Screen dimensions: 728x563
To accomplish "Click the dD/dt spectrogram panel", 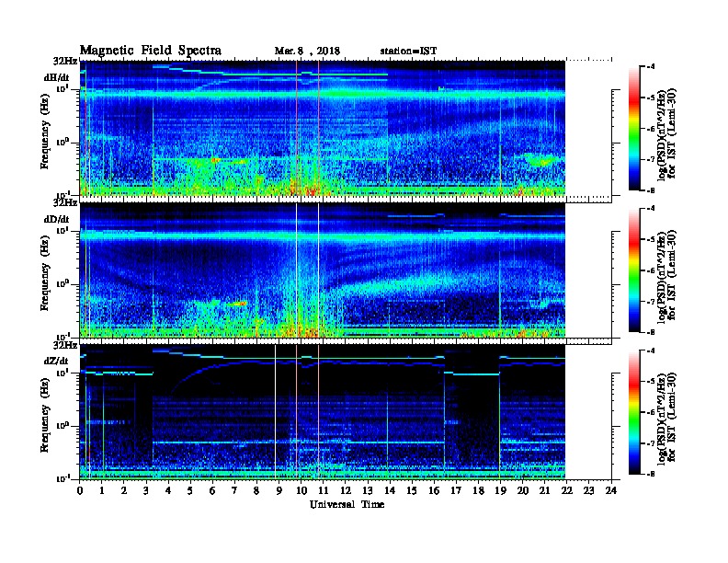I will click(x=323, y=270).
